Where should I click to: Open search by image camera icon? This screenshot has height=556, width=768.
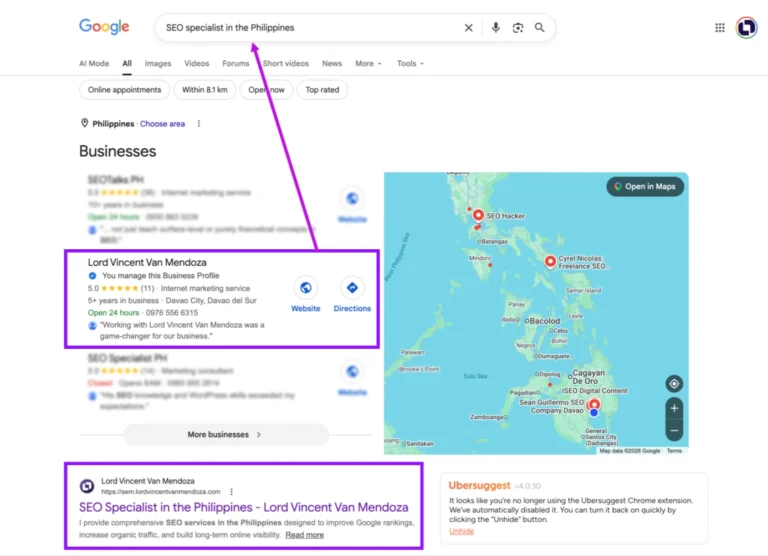pyautogui.click(x=518, y=28)
